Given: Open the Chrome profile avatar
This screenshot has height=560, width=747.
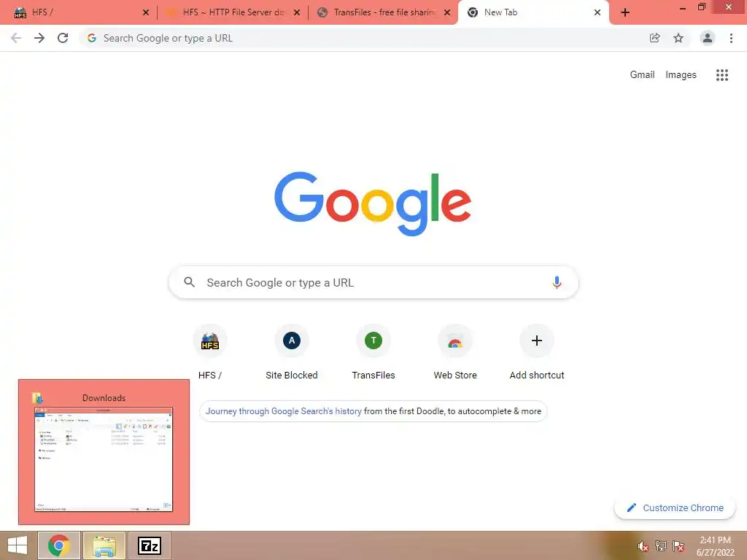Looking at the screenshot, I should coord(708,38).
